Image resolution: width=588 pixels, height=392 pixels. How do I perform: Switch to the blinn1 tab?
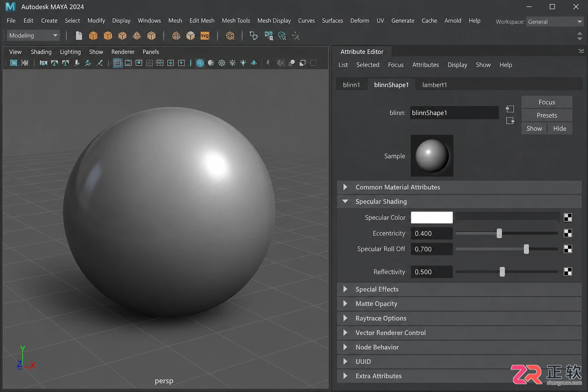point(352,85)
